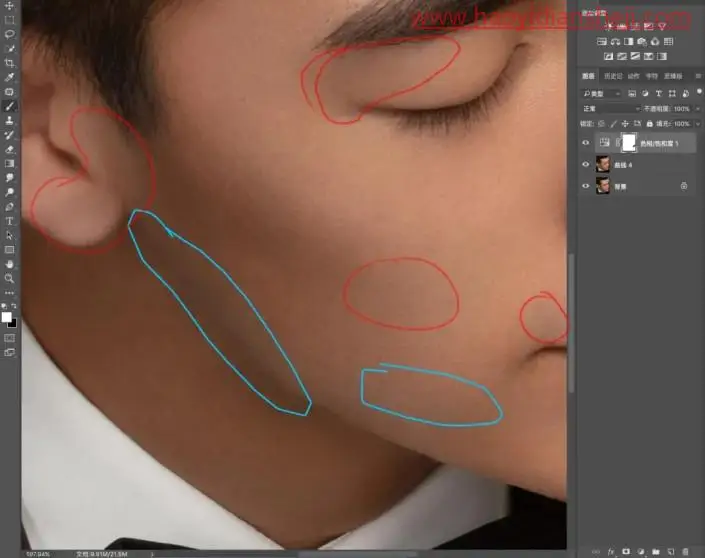Switch to the History tab
Screen dimensions: 705x558
[x=613, y=76]
